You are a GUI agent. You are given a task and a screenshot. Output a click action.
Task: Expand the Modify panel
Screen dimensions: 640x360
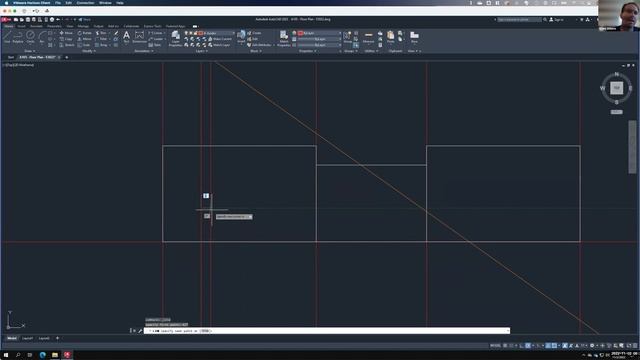click(89, 51)
